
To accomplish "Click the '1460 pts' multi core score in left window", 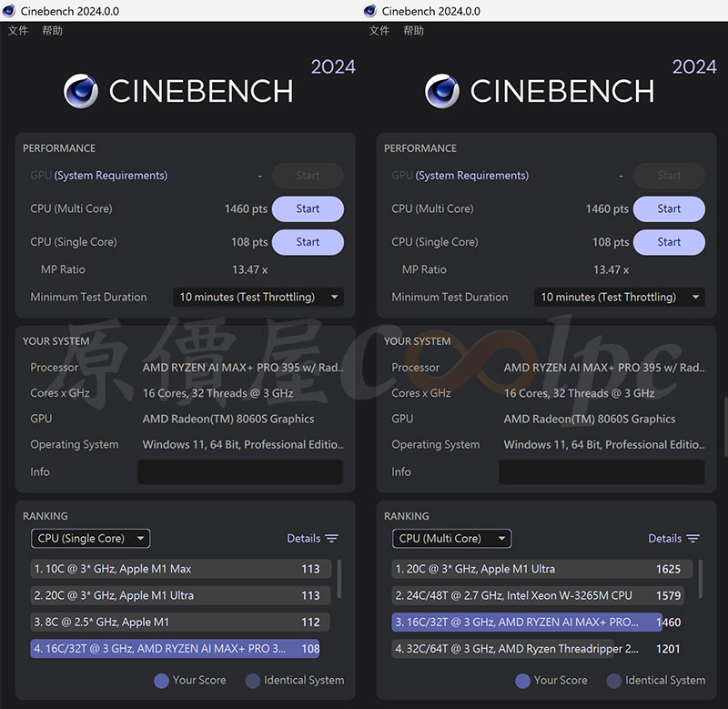I will (x=246, y=209).
